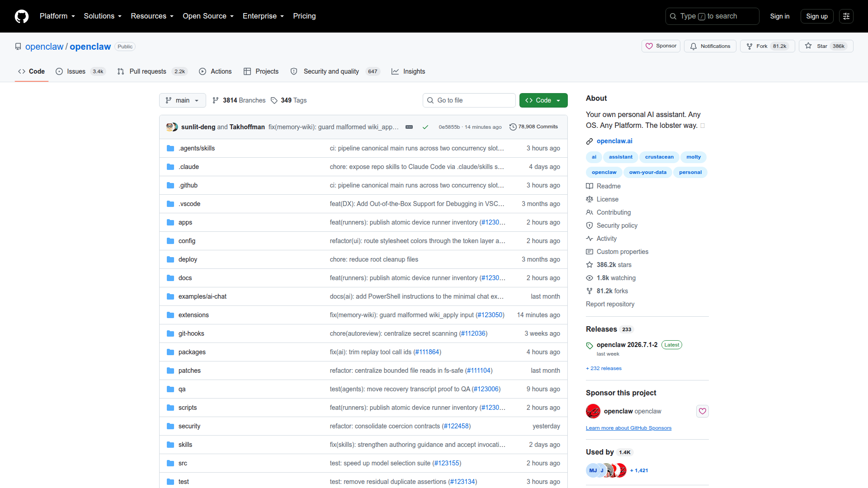The height and width of the screenshot is (488, 868).
Task: Switch to the Pull requests tab
Action: (152, 71)
